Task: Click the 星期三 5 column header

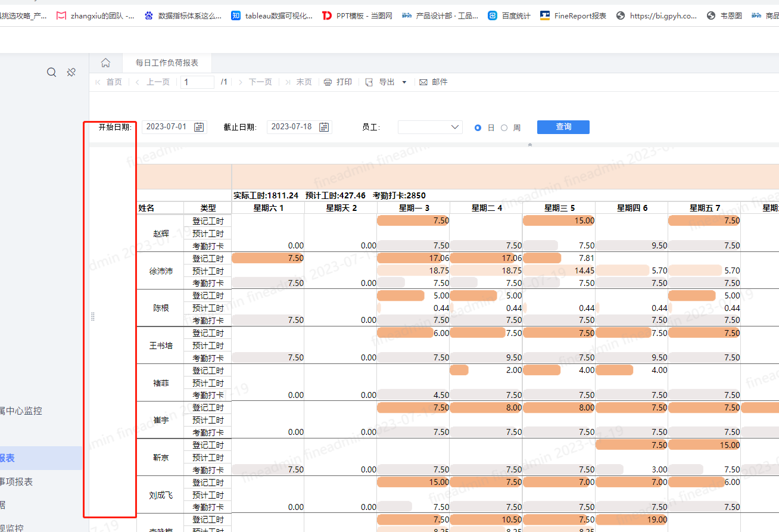Action: (x=559, y=208)
